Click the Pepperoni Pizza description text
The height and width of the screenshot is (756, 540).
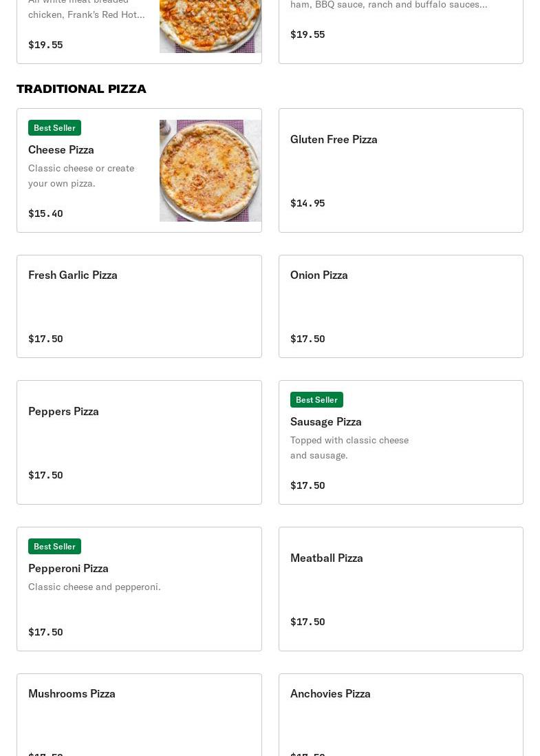[94, 587]
